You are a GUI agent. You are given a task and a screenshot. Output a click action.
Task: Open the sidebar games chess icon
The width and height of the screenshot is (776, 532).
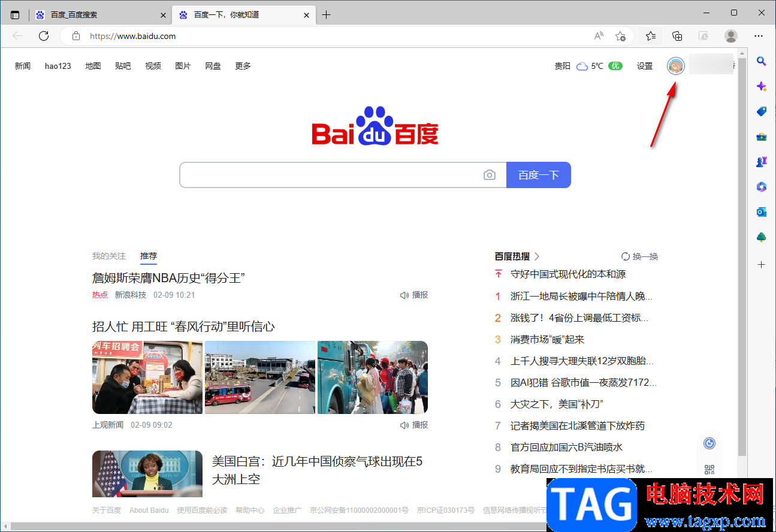[762, 162]
